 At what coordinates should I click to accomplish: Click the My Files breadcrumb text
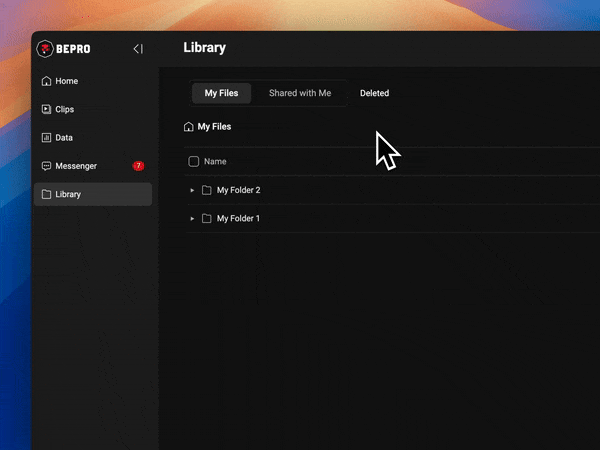(214, 127)
